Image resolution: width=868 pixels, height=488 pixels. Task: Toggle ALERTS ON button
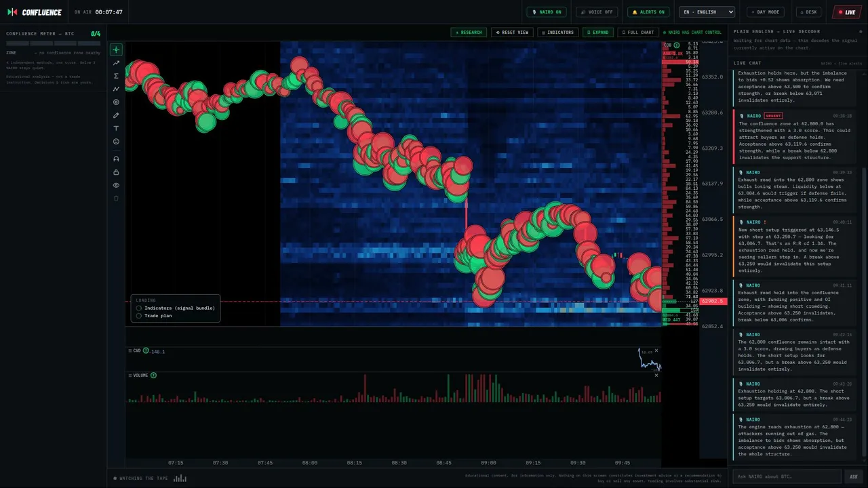648,12
